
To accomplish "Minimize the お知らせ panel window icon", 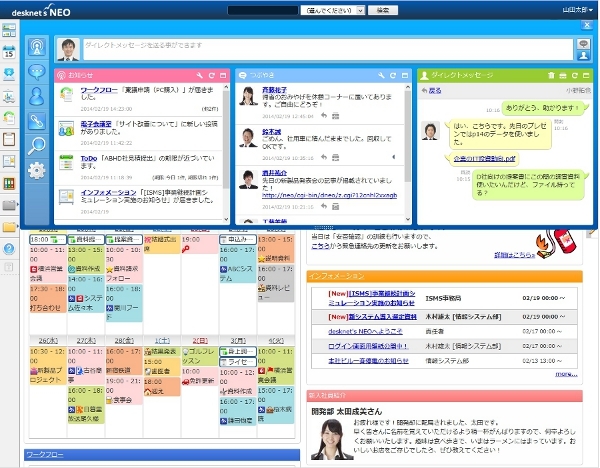I will click(223, 75).
